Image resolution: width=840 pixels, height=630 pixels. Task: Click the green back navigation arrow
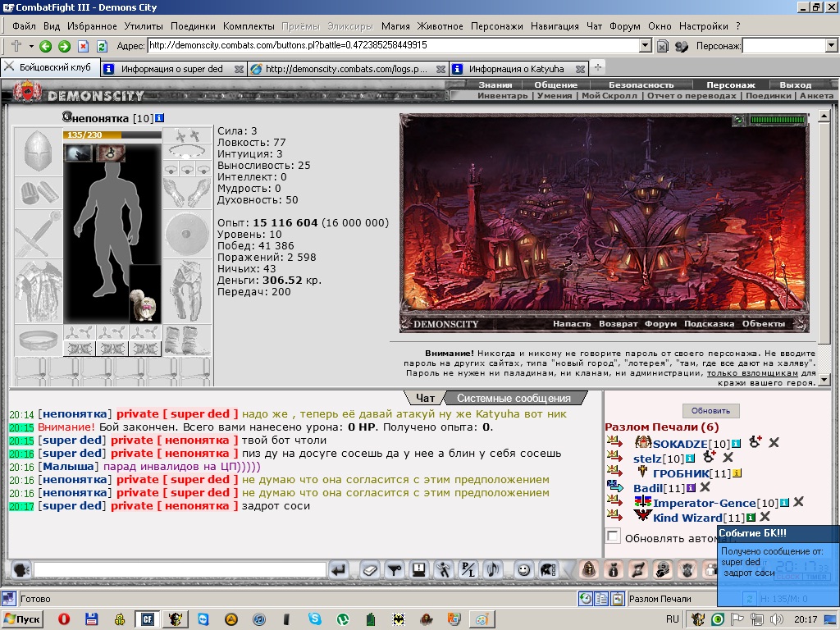pos(46,47)
